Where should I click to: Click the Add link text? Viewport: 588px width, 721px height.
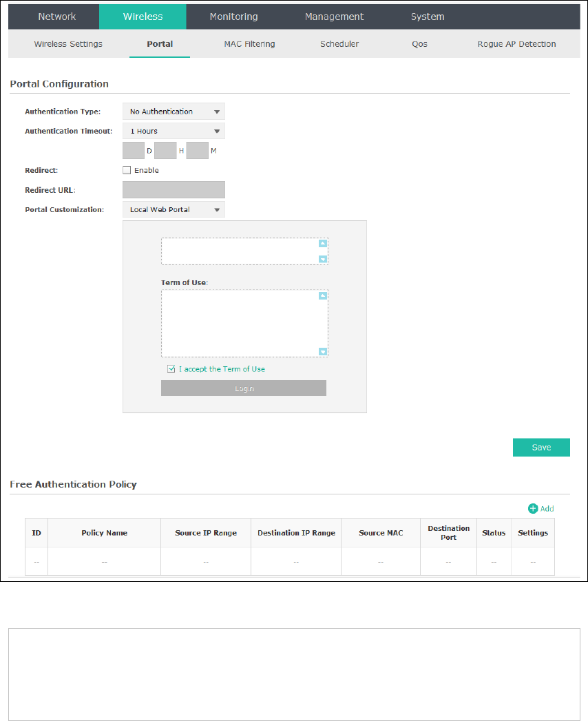click(x=547, y=509)
